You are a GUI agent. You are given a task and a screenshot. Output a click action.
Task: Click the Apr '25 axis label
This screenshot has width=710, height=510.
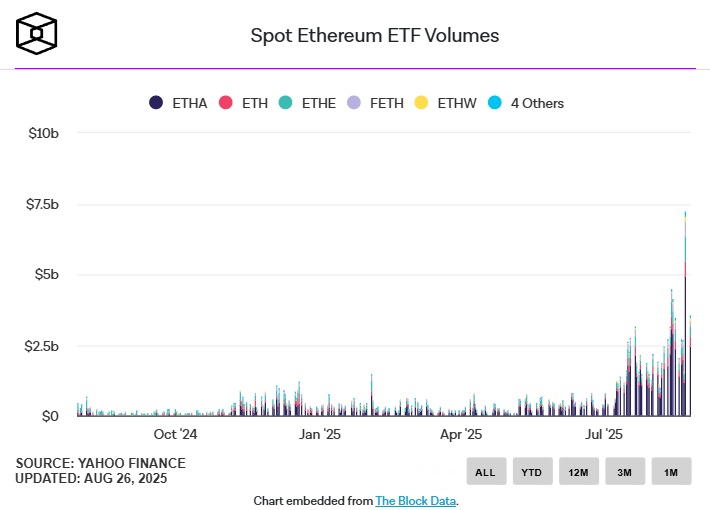(x=462, y=435)
